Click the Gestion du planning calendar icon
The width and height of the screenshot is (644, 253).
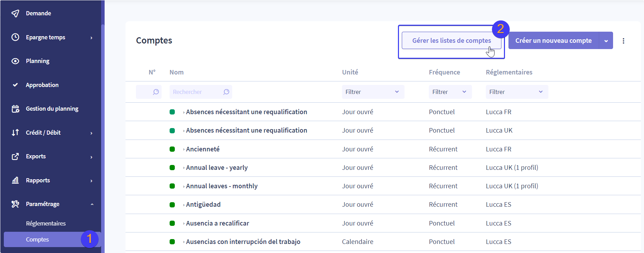(15, 109)
